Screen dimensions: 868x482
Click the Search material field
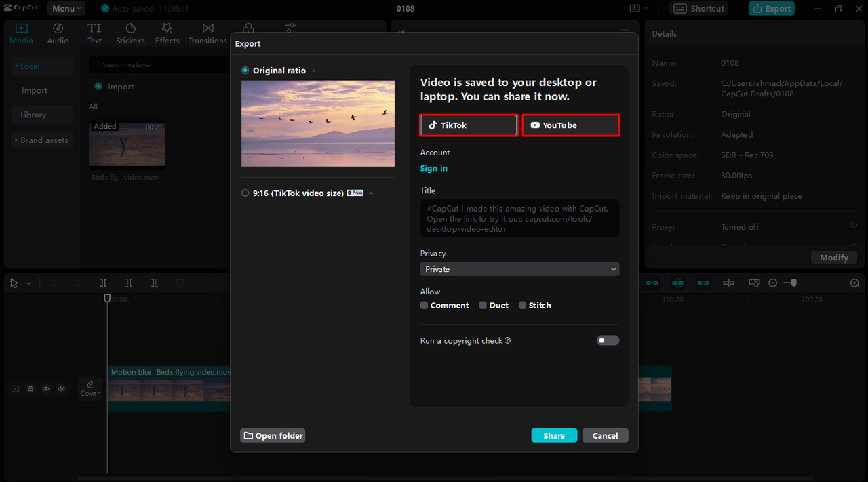point(160,64)
